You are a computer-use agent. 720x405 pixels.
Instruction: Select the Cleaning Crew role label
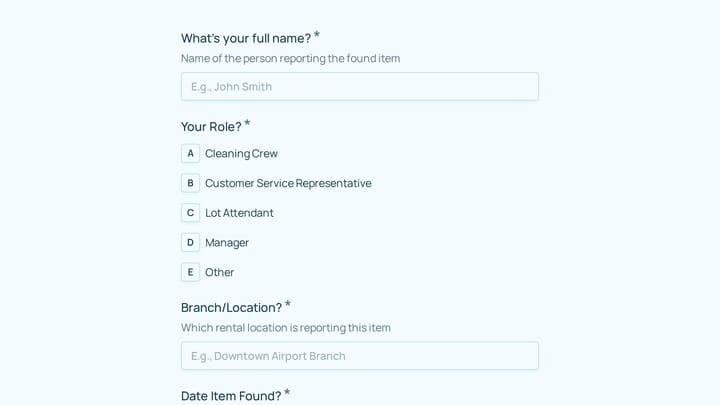(x=241, y=153)
